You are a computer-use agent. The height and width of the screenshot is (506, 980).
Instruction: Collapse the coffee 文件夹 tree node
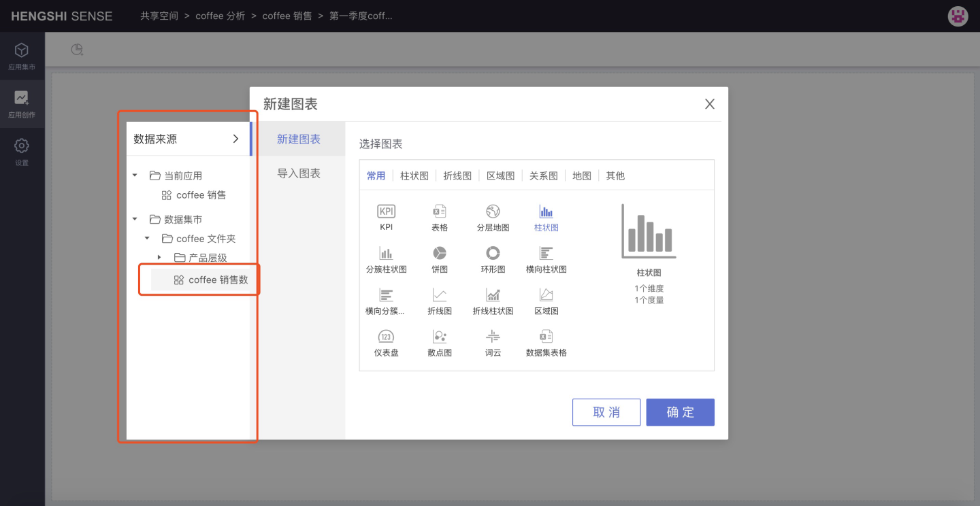point(147,239)
